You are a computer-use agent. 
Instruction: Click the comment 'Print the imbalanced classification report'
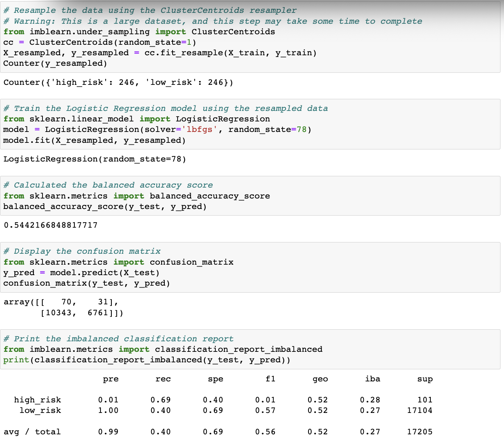pyautogui.click(x=118, y=339)
